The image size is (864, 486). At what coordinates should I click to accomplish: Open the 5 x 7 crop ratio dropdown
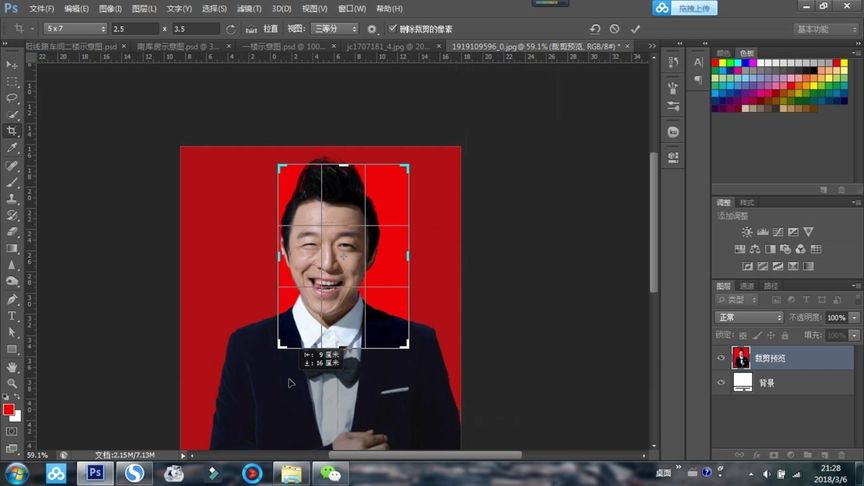[75, 29]
